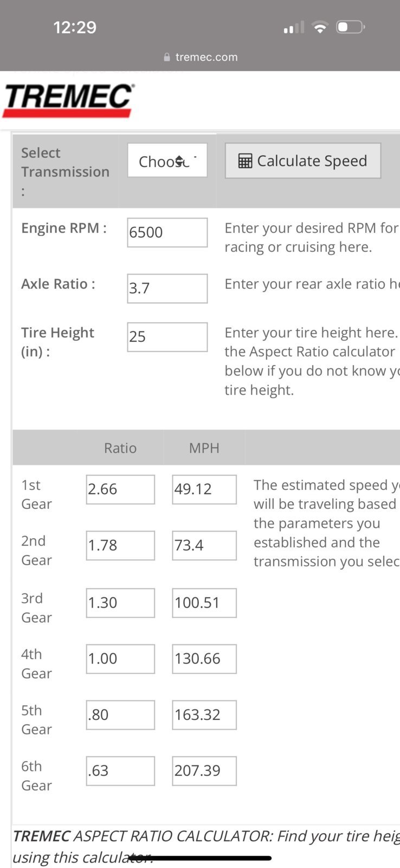Click the 3rd Gear ratio field
Screen dimensions: 400x868
point(120,603)
